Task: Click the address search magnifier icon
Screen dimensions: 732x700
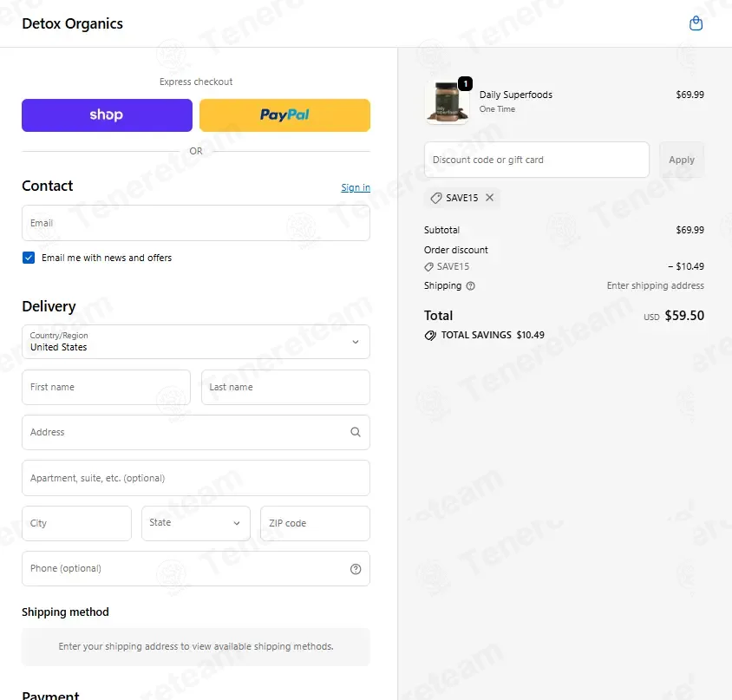Action: point(356,432)
